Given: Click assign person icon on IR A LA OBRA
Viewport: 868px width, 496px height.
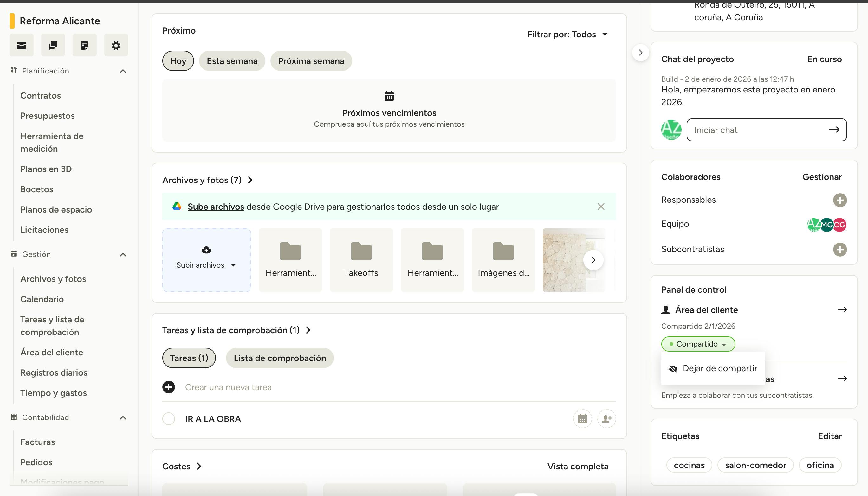Looking at the screenshot, I should 606,418.
